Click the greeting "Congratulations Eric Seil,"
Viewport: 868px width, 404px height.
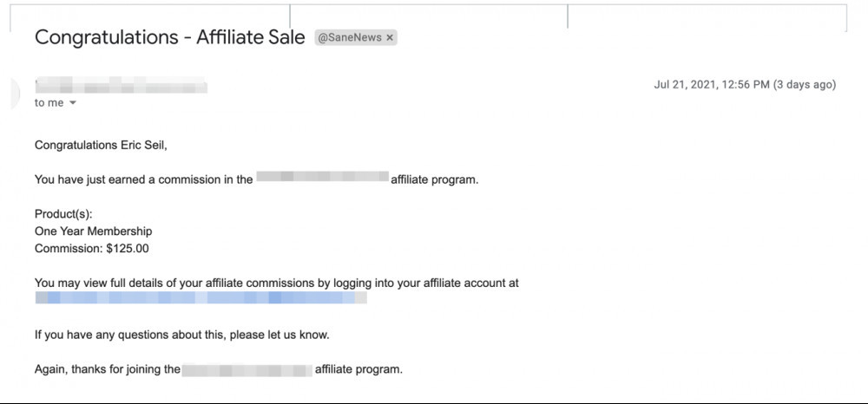(x=101, y=146)
